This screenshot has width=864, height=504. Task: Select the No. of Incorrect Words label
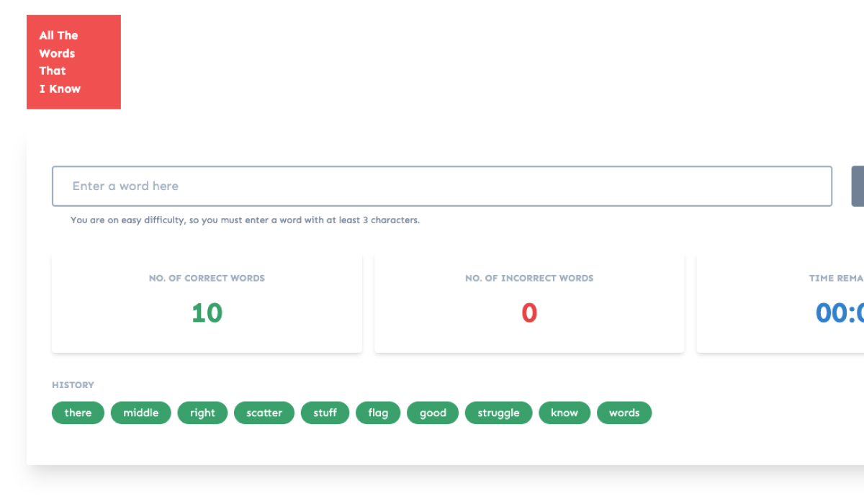coord(529,278)
